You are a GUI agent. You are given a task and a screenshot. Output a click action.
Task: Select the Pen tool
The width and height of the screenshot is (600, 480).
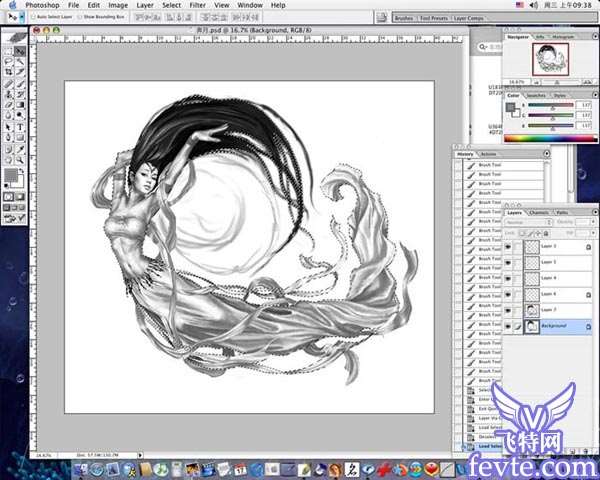9,137
